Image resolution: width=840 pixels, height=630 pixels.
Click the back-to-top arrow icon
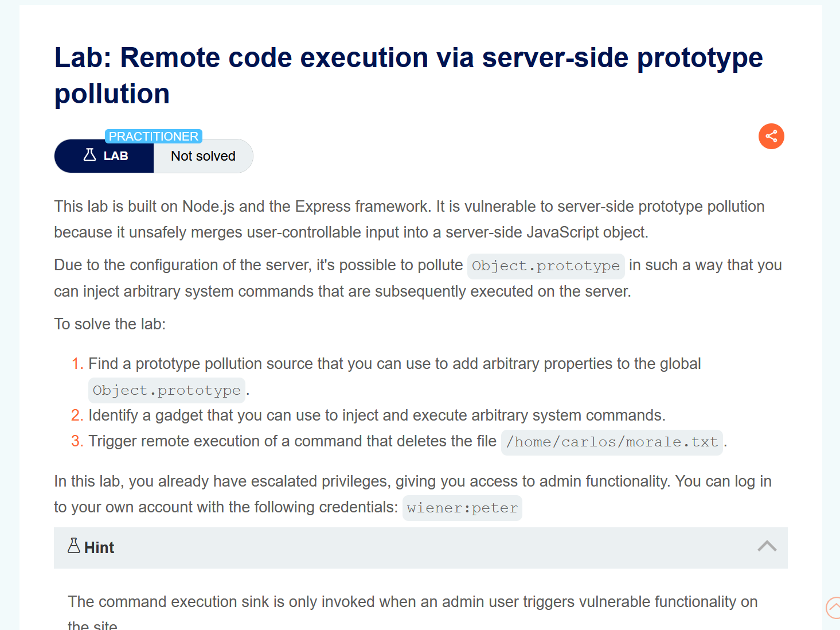coord(833,608)
